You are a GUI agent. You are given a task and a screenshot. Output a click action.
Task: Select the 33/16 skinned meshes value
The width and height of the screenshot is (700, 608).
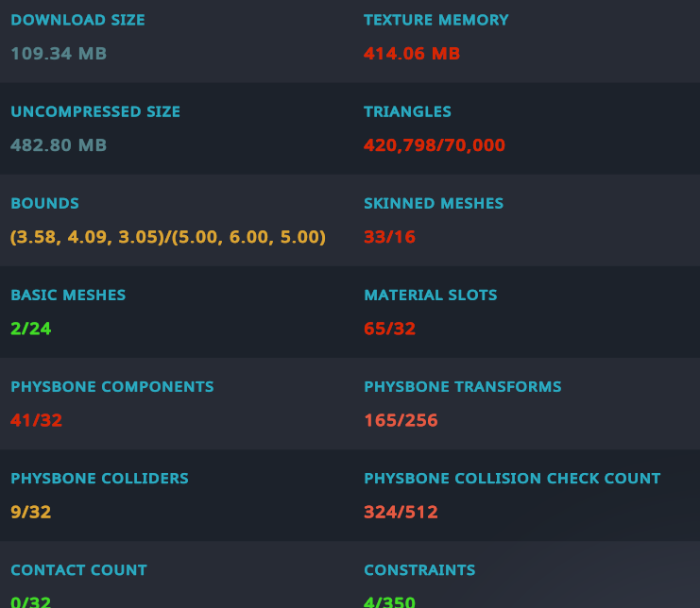click(390, 237)
